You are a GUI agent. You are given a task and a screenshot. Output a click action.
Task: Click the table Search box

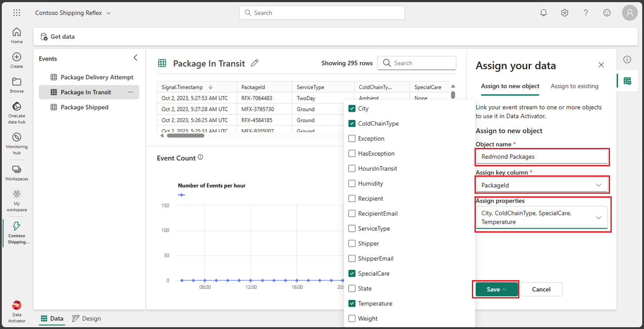point(417,63)
